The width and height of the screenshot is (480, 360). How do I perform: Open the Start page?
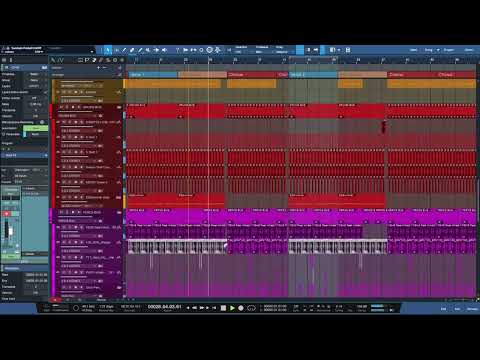click(413, 50)
